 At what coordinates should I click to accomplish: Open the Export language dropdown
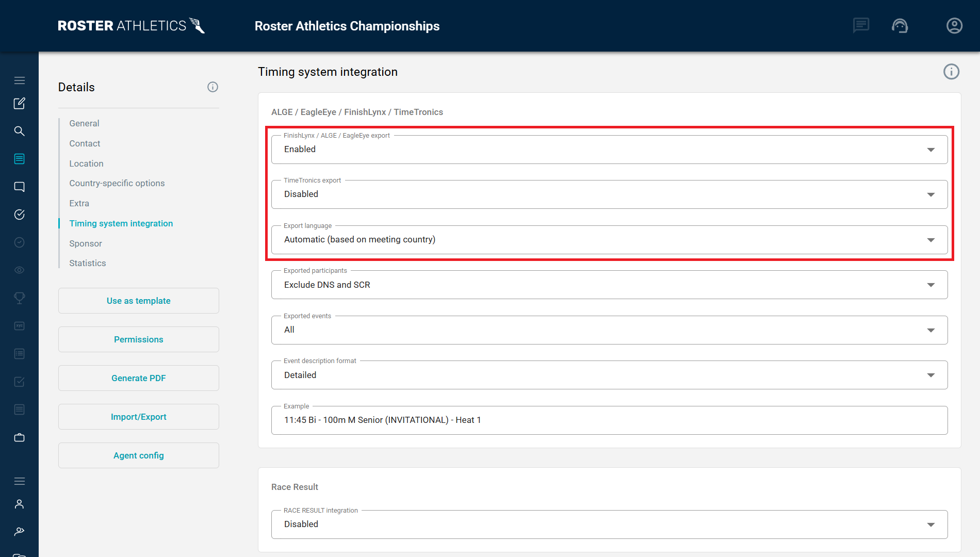coord(609,240)
